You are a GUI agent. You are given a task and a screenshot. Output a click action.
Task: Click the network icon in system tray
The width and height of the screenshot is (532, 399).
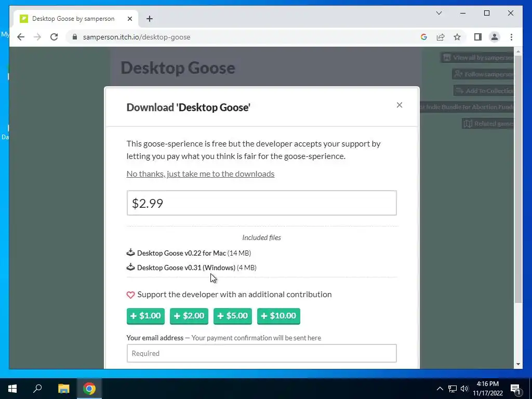pos(453,389)
